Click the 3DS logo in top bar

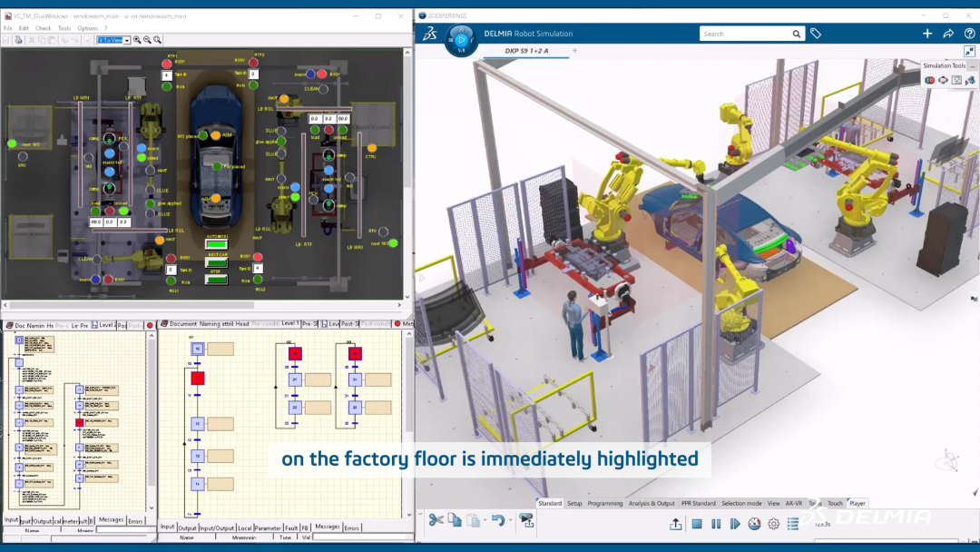[430, 34]
